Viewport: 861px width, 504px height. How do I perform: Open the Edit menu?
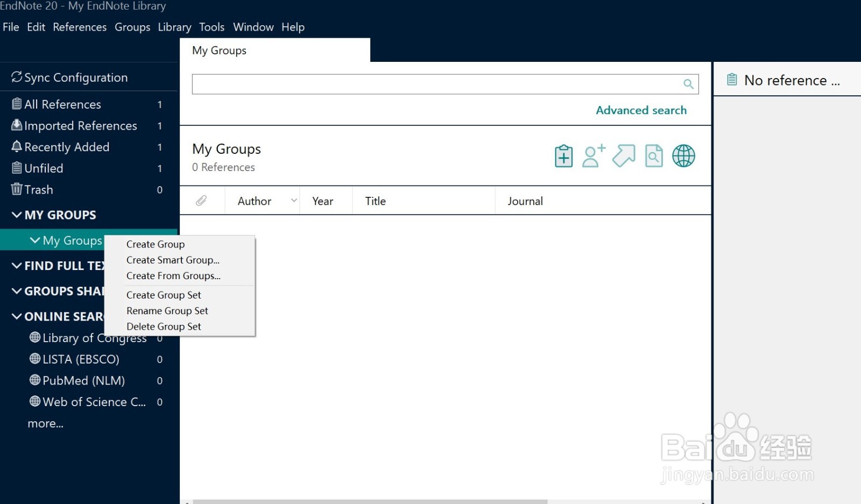coord(36,27)
